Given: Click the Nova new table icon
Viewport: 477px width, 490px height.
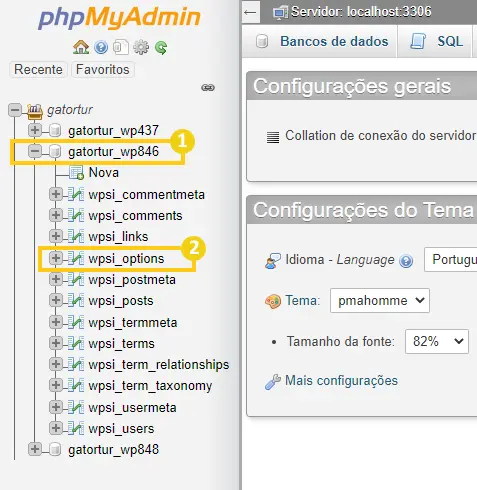Looking at the screenshot, I should pyautogui.click(x=76, y=173).
